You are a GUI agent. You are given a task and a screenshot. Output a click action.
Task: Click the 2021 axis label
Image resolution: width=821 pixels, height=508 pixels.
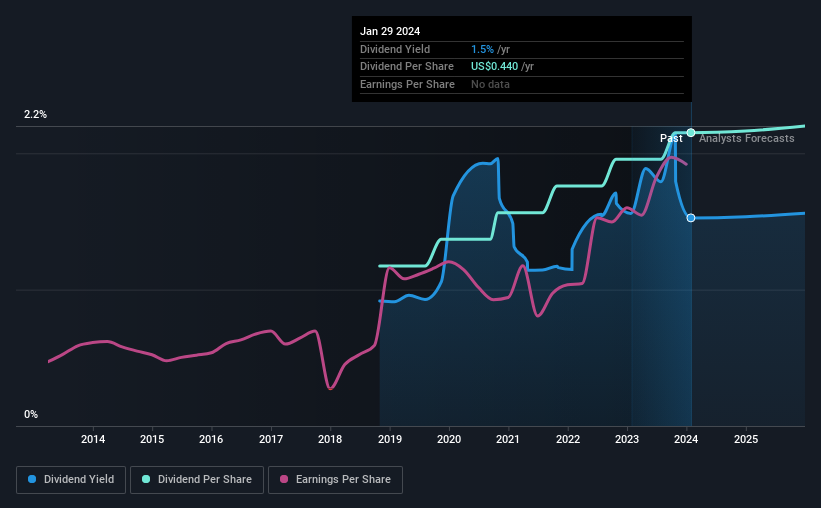pos(508,439)
